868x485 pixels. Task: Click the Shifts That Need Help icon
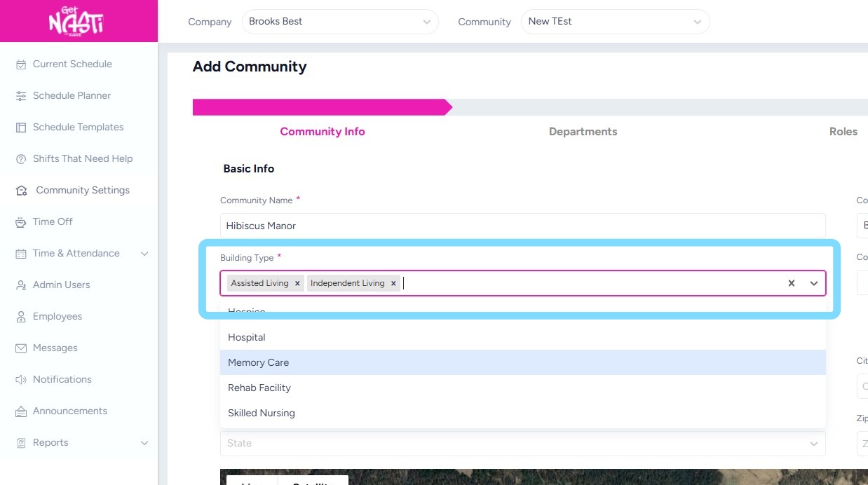pyautogui.click(x=21, y=159)
